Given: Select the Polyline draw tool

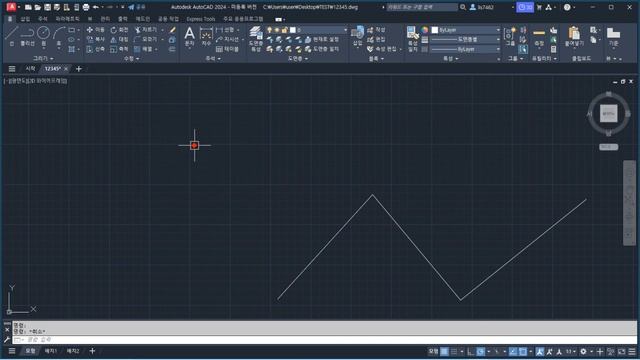Looking at the screenshot, I should (27, 36).
